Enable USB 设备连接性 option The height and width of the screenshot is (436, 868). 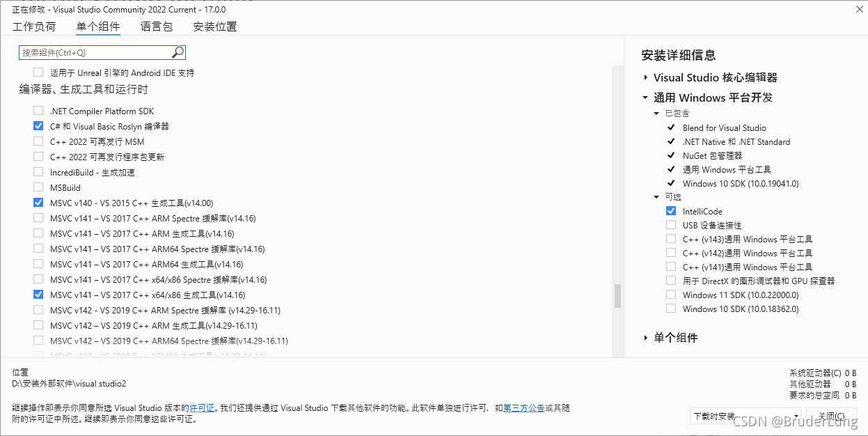671,225
